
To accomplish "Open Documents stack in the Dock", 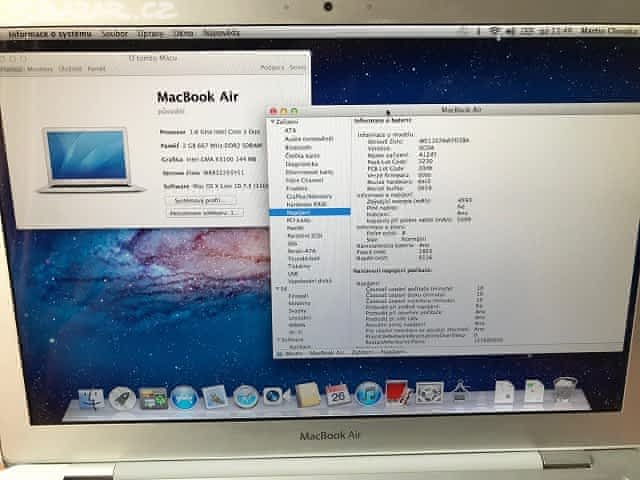I will (x=504, y=392).
